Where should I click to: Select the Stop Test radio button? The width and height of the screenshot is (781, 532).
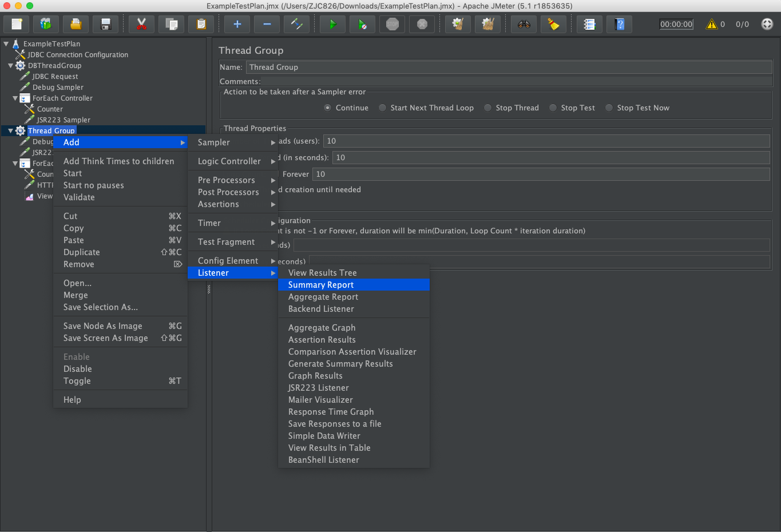pyautogui.click(x=553, y=108)
